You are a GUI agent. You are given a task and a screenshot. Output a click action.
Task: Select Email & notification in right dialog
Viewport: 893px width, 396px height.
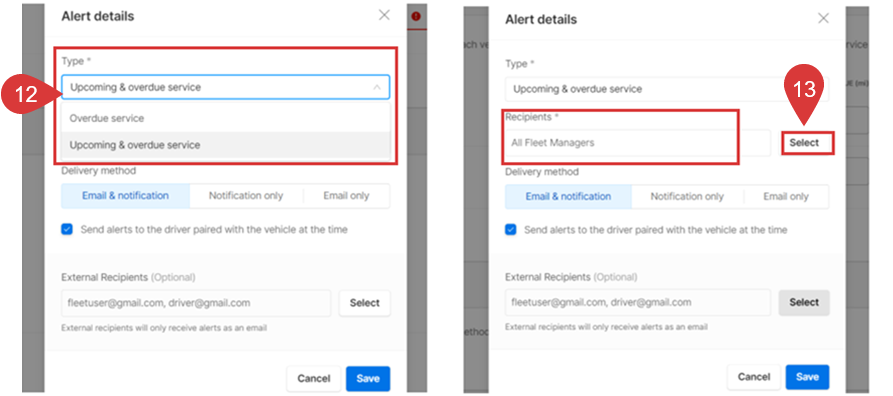point(568,197)
